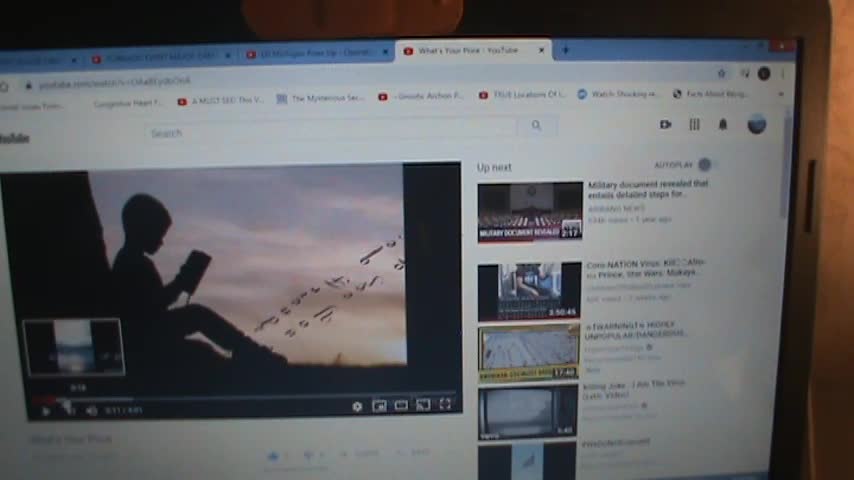854x480 pixels.
Task: Open Coro NATION Virus video title
Action: (645, 268)
